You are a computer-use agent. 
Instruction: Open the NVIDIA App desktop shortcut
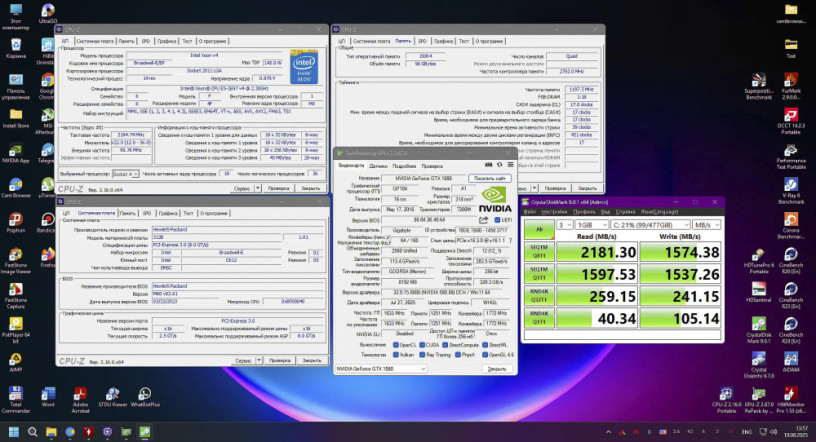[16, 154]
